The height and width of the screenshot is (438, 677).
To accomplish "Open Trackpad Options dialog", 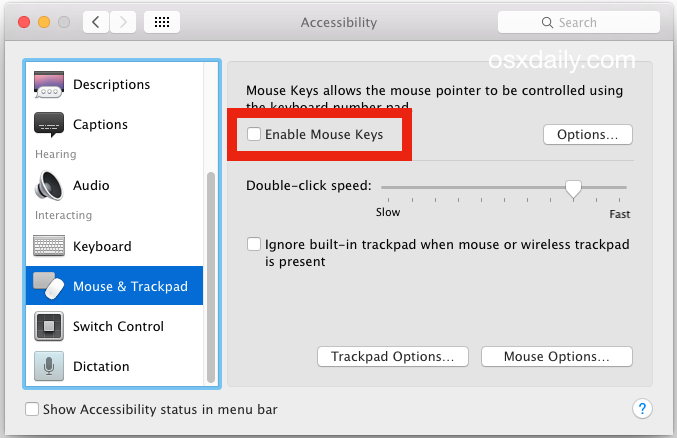I will [x=392, y=357].
